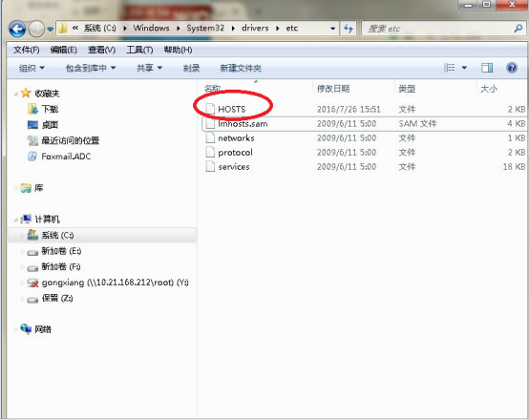Expand the 网络 network tree node
Viewport: 529px width, 420px height.
15,329
